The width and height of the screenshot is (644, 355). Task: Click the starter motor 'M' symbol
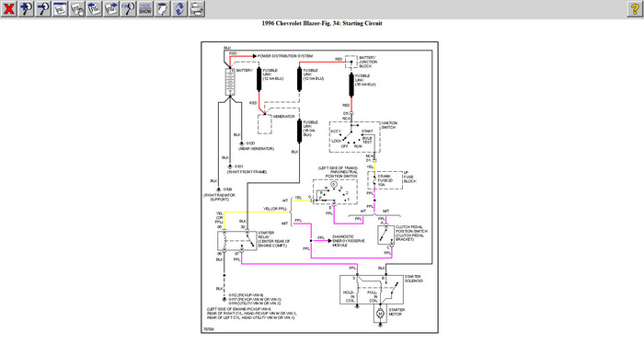380,314
